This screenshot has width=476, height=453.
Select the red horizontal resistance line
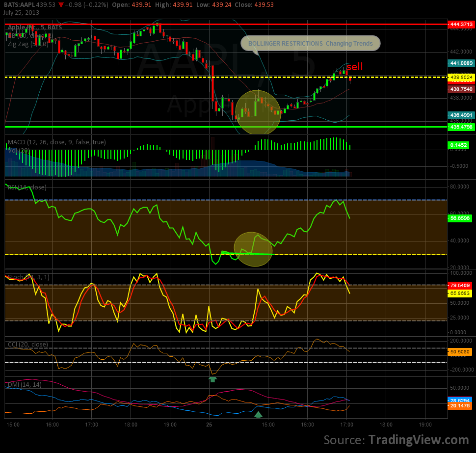(x=226, y=24)
